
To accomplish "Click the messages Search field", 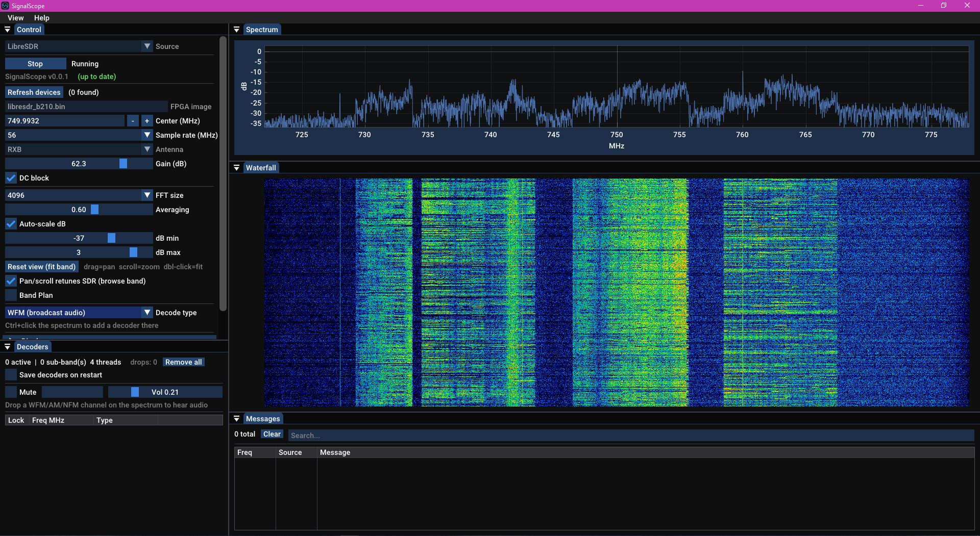I will (631, 436).
